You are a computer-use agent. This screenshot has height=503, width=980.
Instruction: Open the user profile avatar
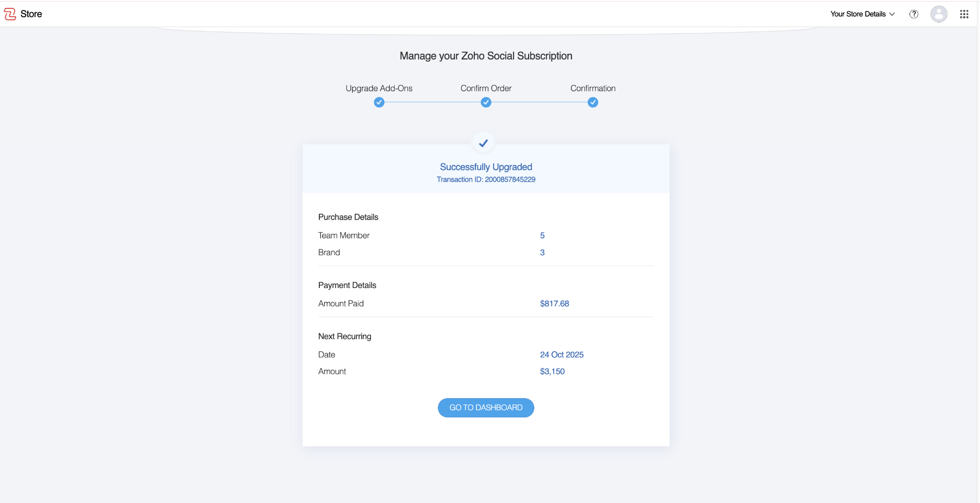pyautogui.click(x=939, y=14)
